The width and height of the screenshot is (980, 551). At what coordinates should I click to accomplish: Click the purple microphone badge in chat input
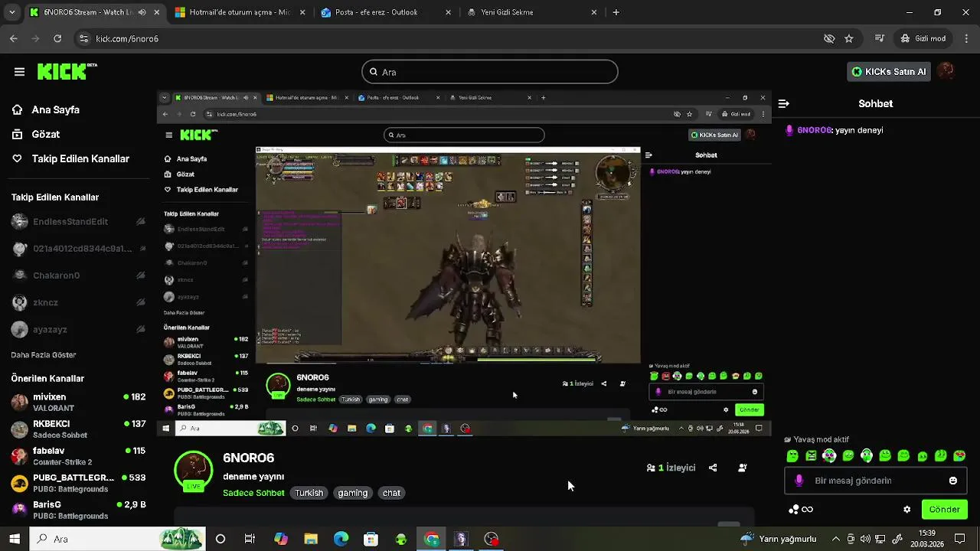click(x=799, y=481)
